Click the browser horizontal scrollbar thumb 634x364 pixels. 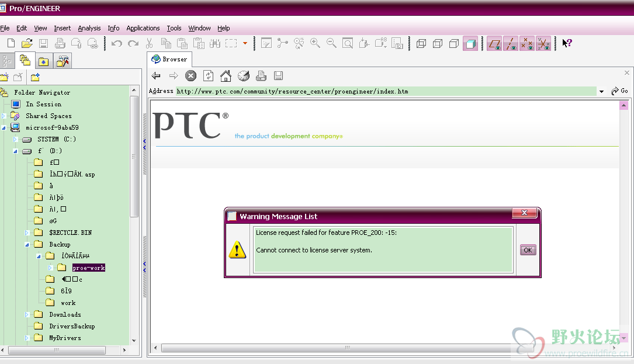347,348
